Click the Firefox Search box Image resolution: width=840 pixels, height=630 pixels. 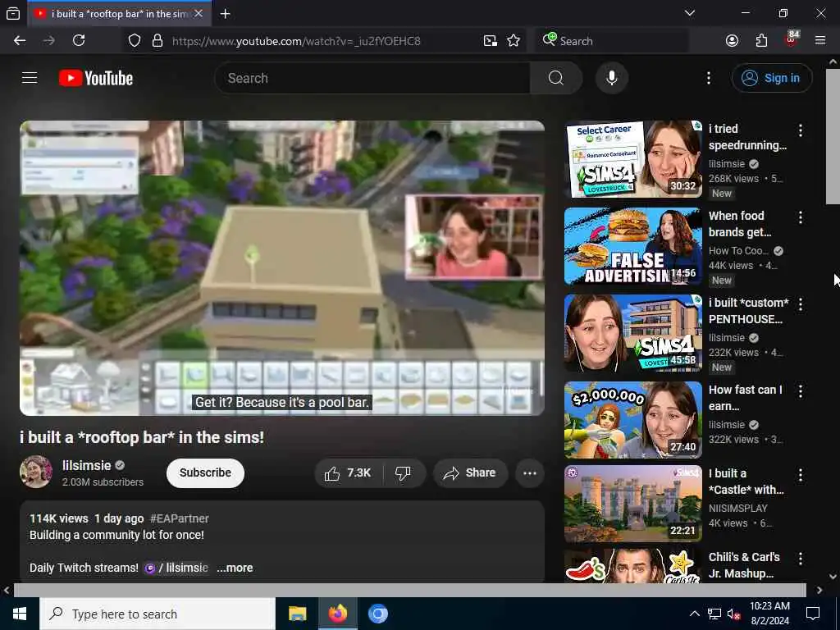(612, 41)
